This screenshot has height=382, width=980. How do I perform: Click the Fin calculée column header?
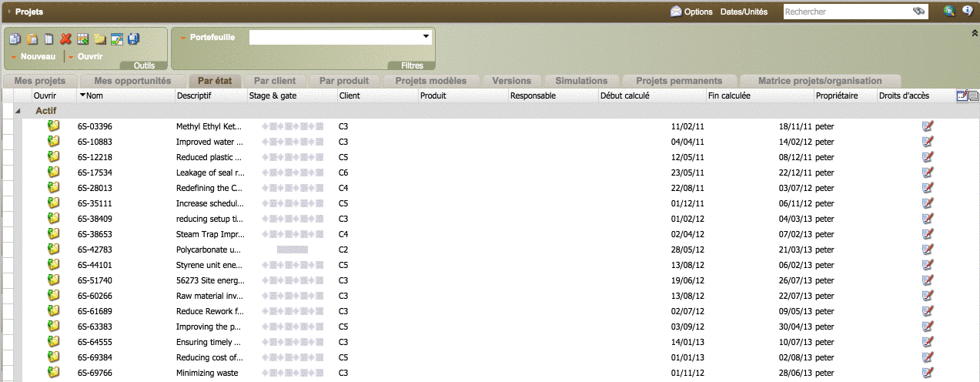[x=760, y=95]
